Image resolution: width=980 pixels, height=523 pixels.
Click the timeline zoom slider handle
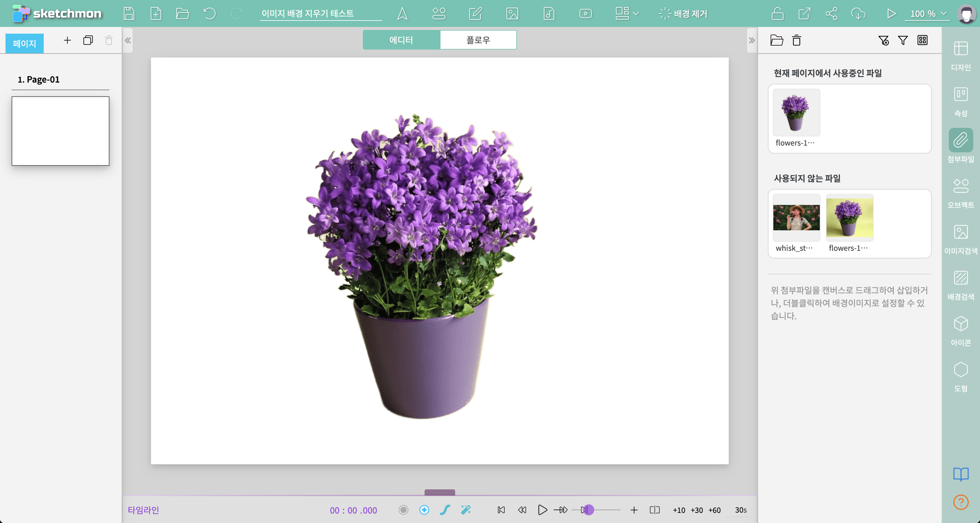pyautogui.click(x=588, y=510)
